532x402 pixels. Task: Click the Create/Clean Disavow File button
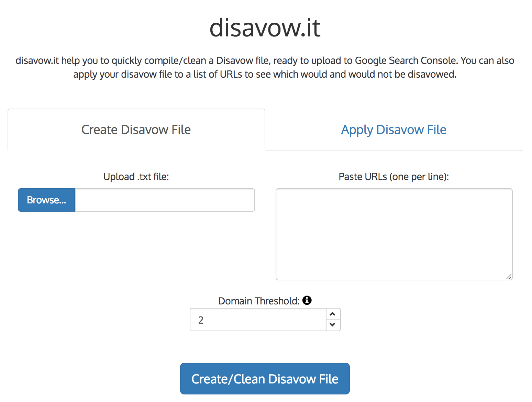(265, 379)
